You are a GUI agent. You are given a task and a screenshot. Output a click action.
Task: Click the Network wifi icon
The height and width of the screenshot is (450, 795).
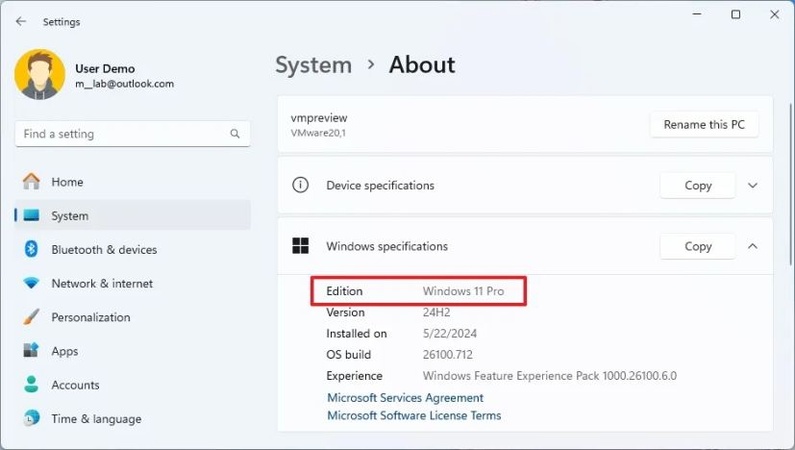click(31, 283)
